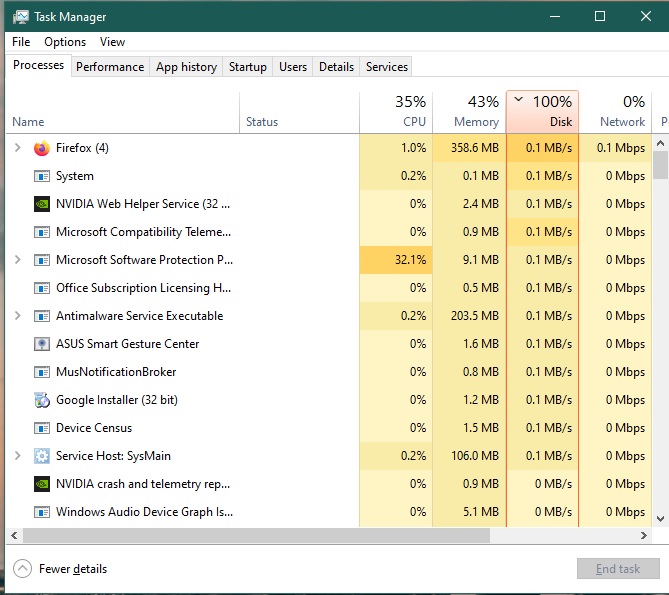This screenshot has width=669, height=595.
Task: Sort by the CPU column header
Action: [x=396, y=112]
